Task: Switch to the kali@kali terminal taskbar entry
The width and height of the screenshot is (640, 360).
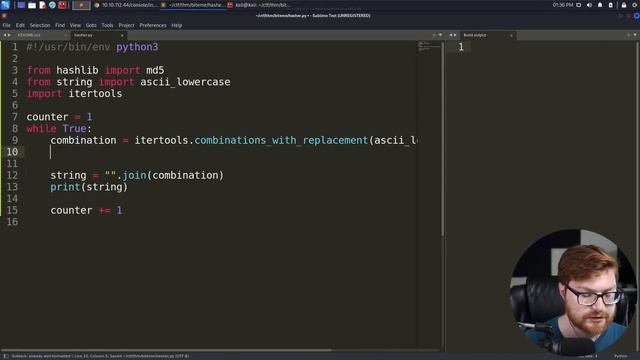Action: (x=259, y=5)
